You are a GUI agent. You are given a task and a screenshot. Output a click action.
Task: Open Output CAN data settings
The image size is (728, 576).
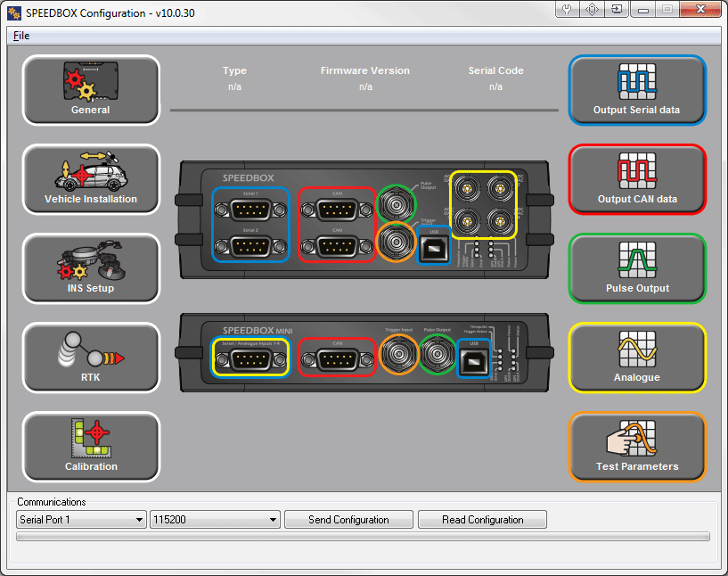pyautogui.click(x=636, y=179)
